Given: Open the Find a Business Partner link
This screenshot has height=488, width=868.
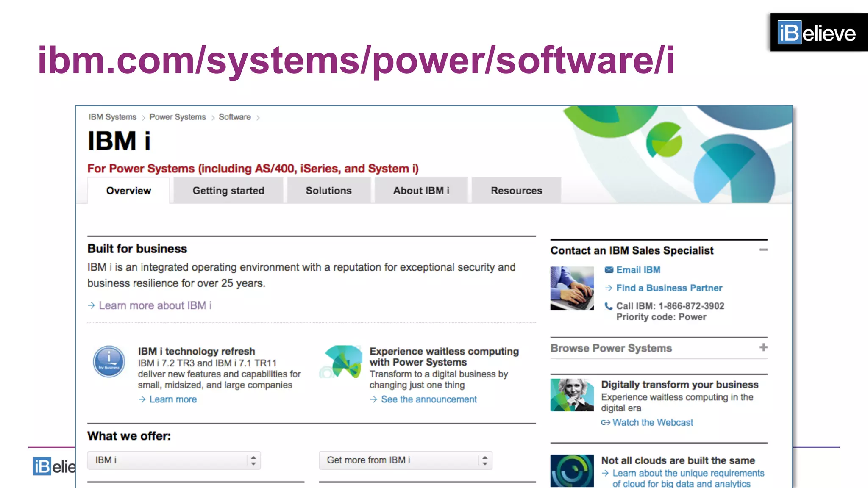Looking at the screenshot, I should pyautogui.click(x=669, y=288).
